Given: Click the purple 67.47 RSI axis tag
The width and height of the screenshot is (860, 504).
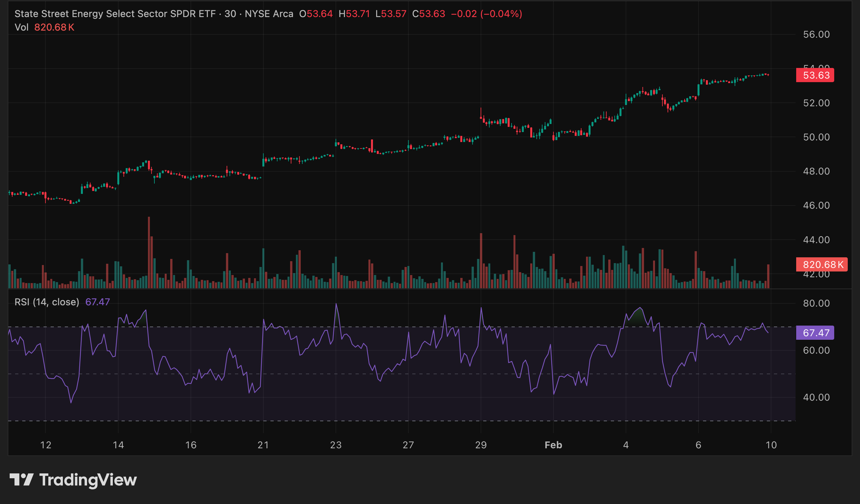Looking at the screenshot, I should (x=815, y=332).
